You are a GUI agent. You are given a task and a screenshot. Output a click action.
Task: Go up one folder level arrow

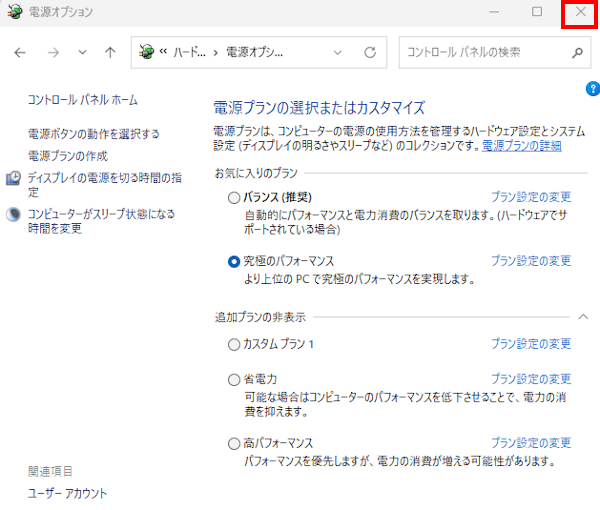(x=110, y=52)
